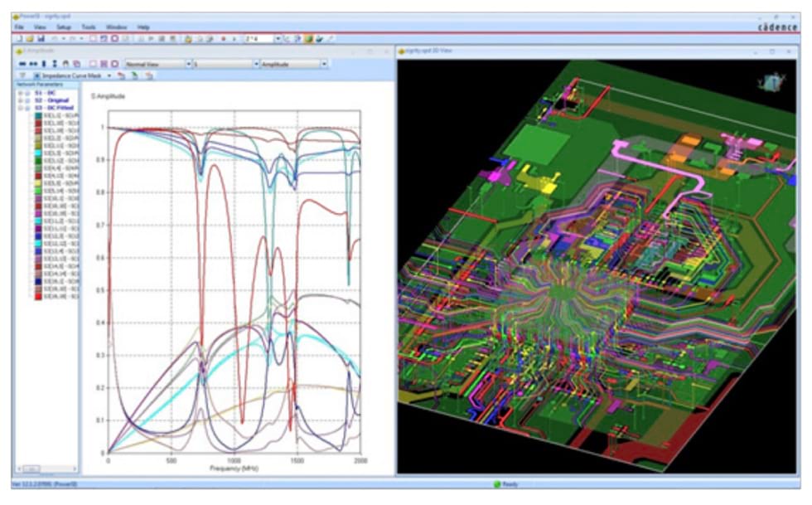Viewport: 812px width, 505px height.
Task: Expand the S1 - DC tree node
Action: point(19,93)
